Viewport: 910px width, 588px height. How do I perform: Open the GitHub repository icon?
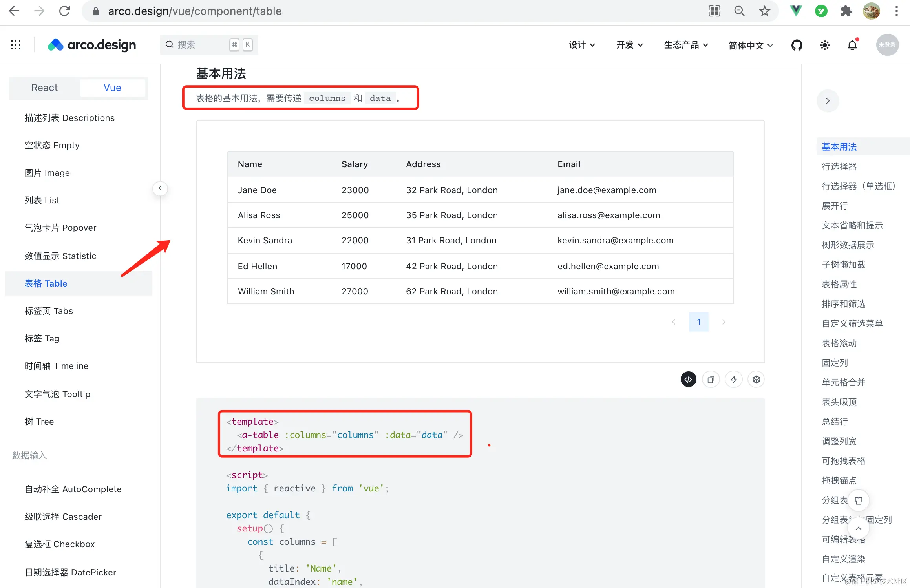click(x=797, y=45)
